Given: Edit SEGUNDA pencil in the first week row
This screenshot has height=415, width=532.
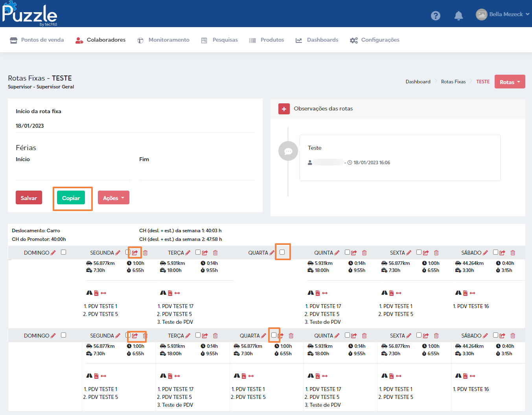Looking at the screenshot, I should pyautogui.click(x=118, y=253).
